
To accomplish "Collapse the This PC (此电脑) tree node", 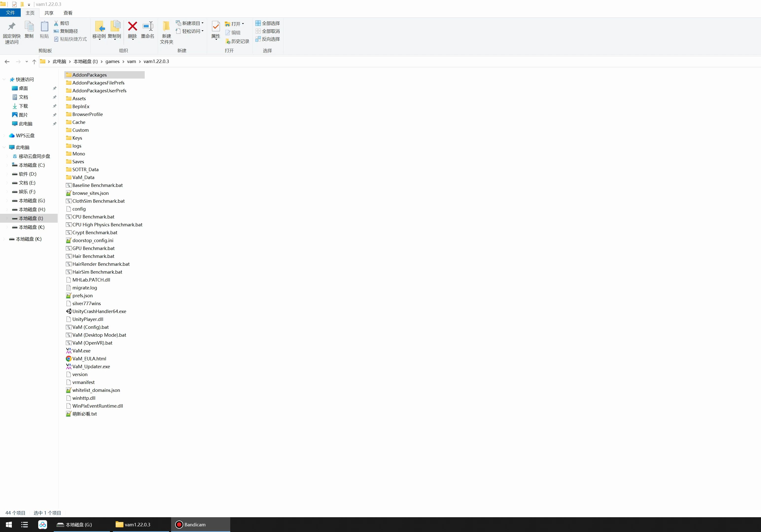I will (4, 147).
